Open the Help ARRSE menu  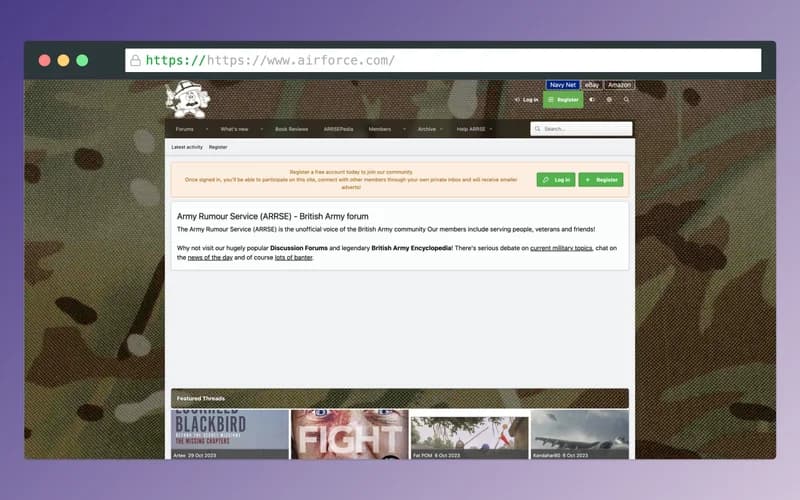click(x=470, y=129)
